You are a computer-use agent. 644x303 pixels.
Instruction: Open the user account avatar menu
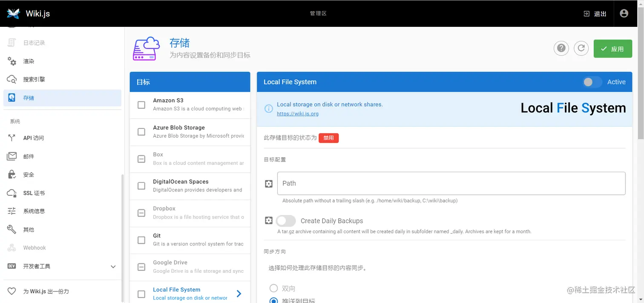click(624, 13)
